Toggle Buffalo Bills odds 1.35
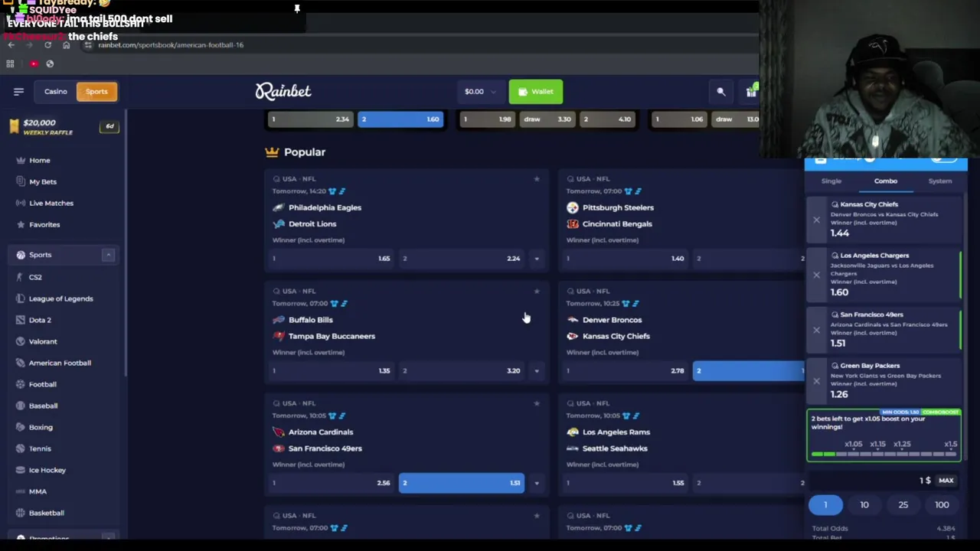980x551 pixels. pyautogui.click(x=332, y=371)
